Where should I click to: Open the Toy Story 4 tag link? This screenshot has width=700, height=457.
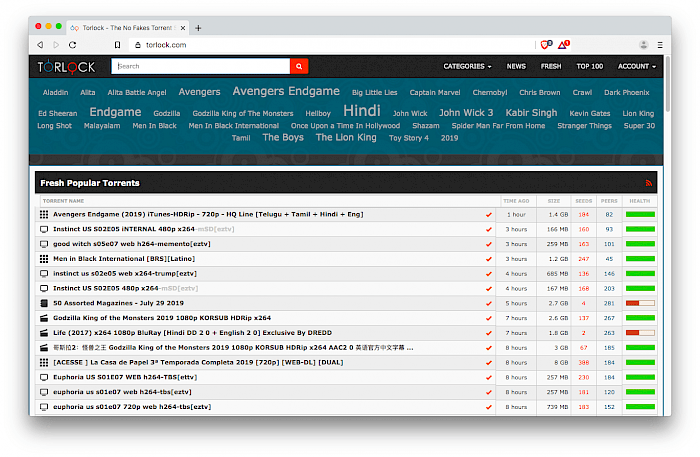(408, 138)
